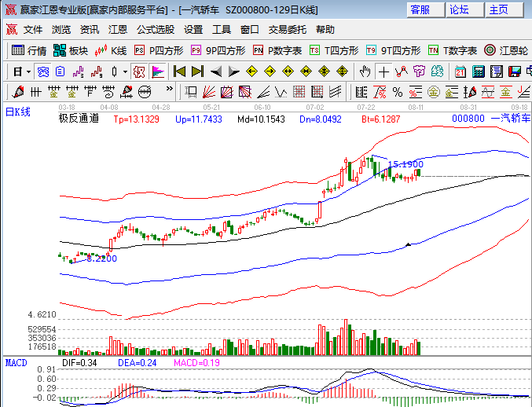
Task: Click the 主页 button
Action: point(504,10)
